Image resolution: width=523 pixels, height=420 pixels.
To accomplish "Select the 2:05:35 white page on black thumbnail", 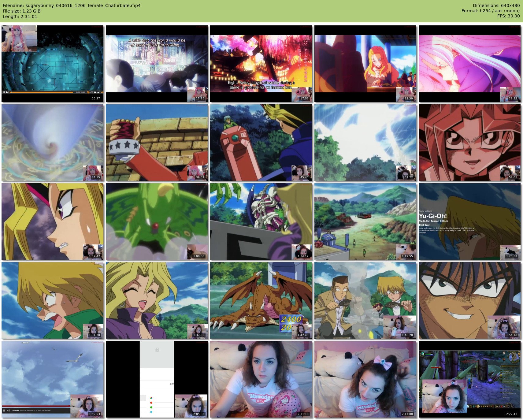I will click(x=157, y=379).
